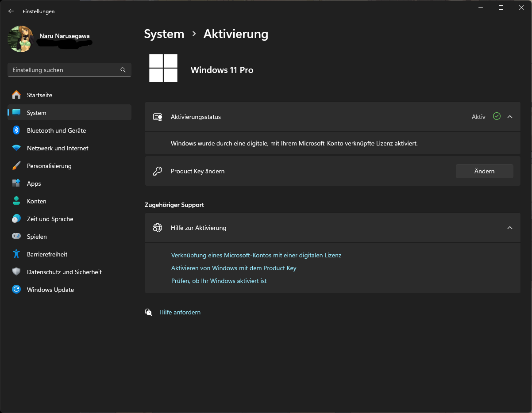The width and height of the screenshot is (532, 413).
Task: Open the Hilfe anfordern link
Action: pyautogui.click(x=180, y=312)
